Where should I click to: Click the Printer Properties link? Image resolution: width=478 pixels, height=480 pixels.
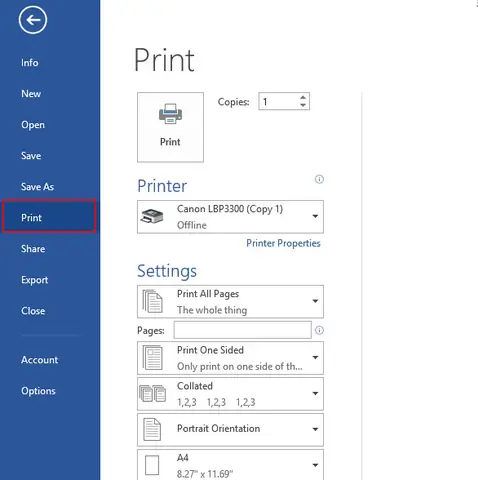click(x=283, y=243)
